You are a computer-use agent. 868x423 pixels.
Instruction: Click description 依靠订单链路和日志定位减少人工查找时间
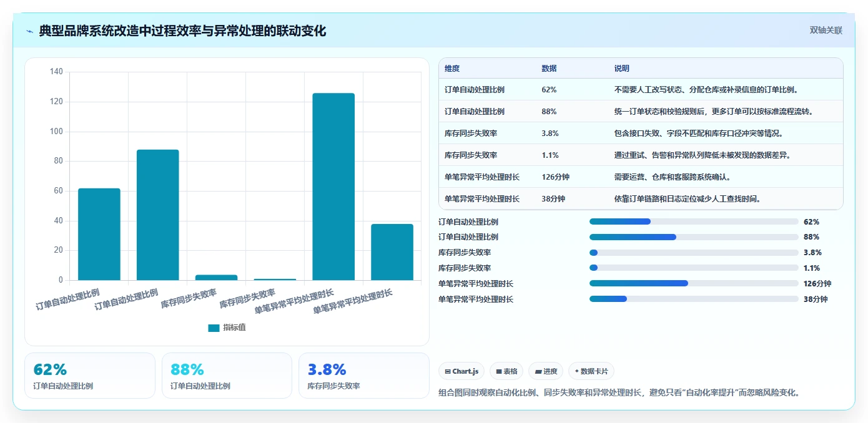(687, 199)
